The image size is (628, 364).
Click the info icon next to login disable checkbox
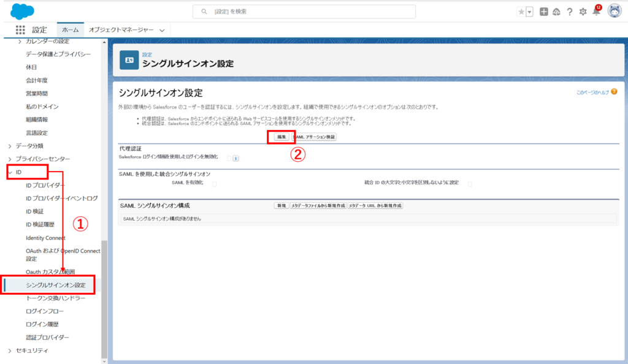tap(236, 158)
